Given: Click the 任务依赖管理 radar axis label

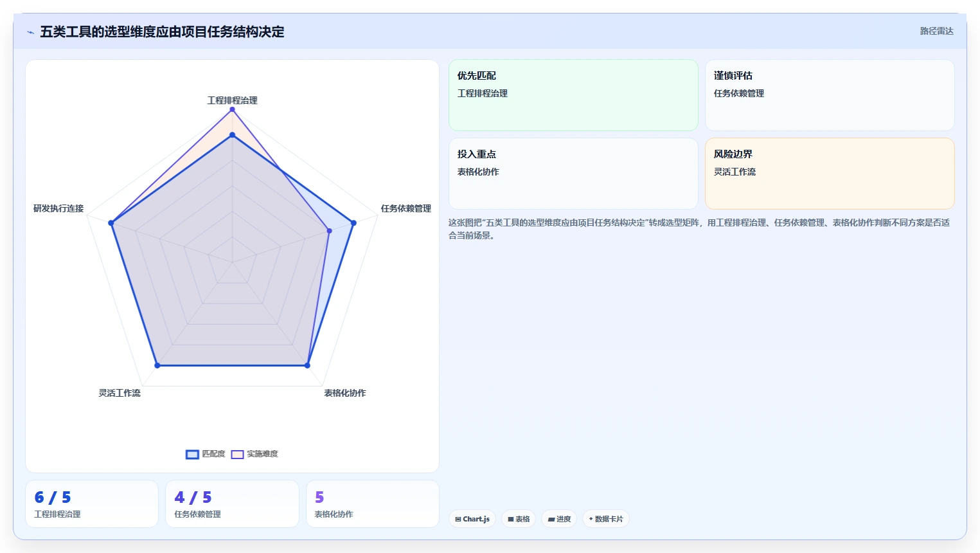Looking at the screenshot, I should coord(405,208).
